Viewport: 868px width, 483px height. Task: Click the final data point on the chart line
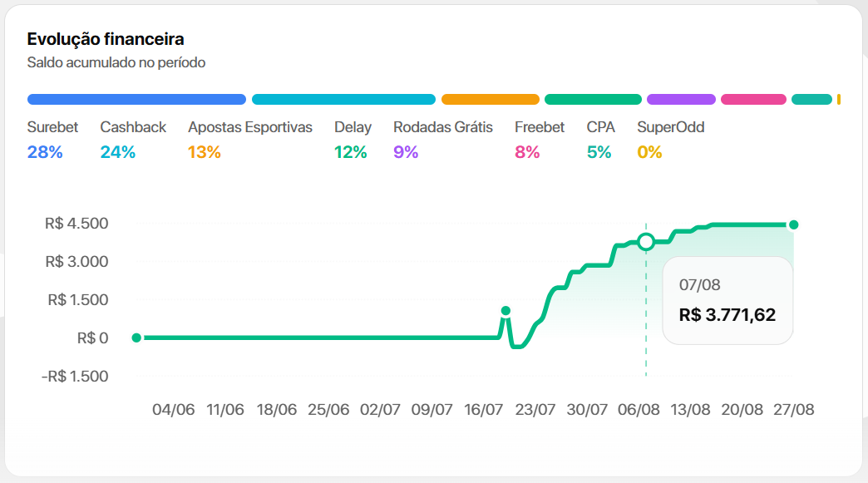tap(794, 224)
